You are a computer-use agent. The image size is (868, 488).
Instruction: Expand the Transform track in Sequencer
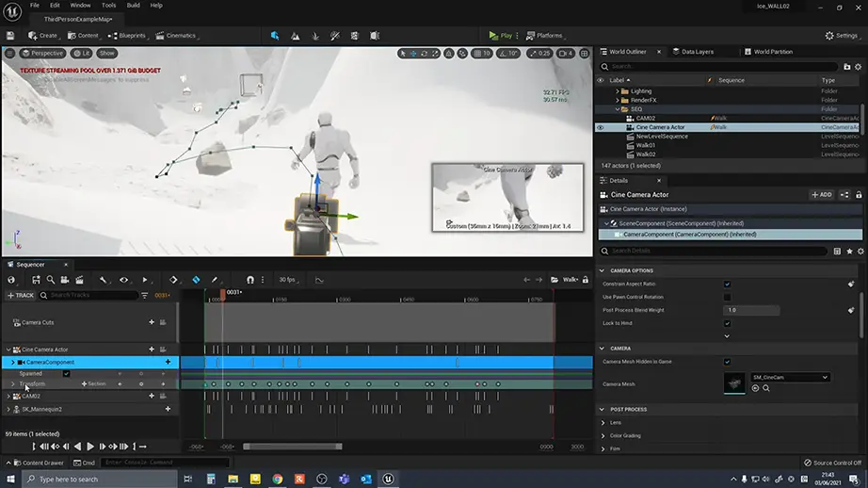[x=13, y=384]
